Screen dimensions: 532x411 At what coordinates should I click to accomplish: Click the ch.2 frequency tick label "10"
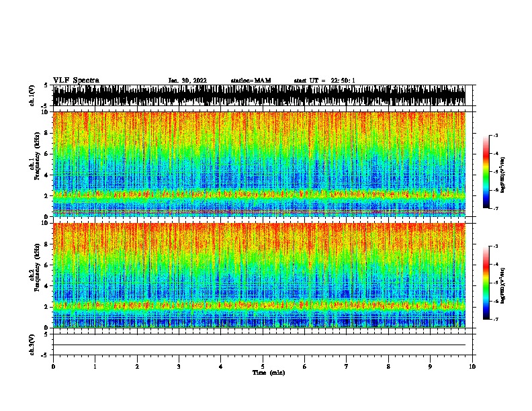pyautogui.click(x=46, y=223)
